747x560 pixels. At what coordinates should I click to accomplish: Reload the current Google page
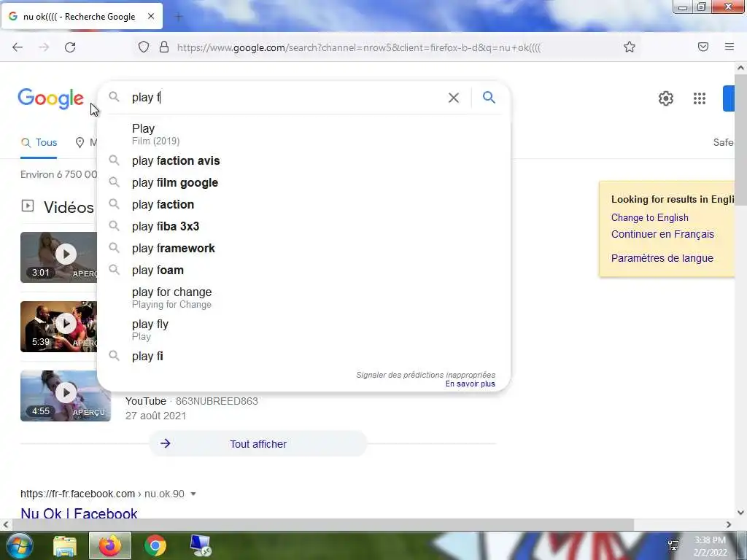(70, 47)
